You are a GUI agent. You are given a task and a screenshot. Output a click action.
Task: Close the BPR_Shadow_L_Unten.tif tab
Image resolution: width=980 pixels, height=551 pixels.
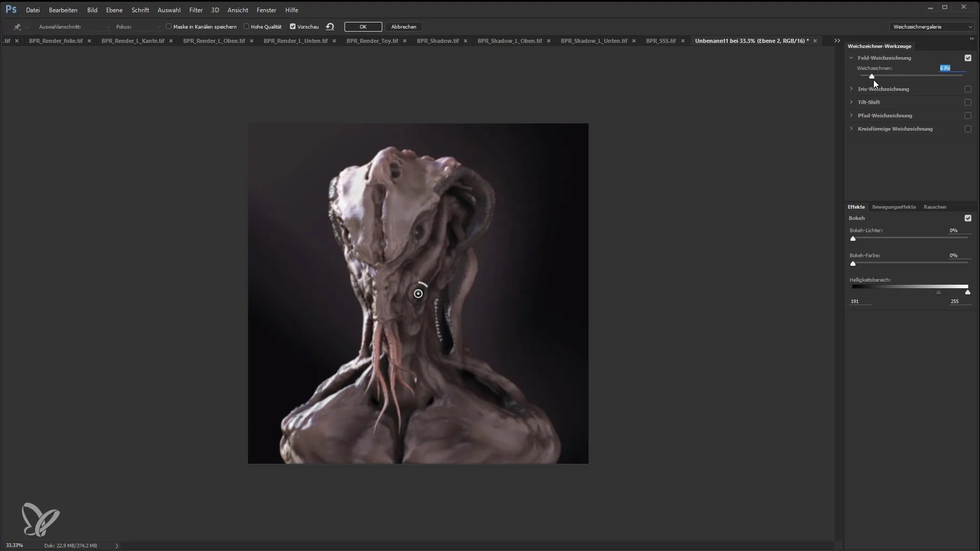(634, 41)
